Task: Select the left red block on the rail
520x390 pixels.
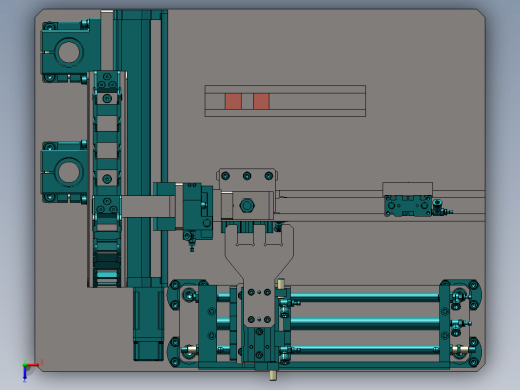Action: pos(233,101)
